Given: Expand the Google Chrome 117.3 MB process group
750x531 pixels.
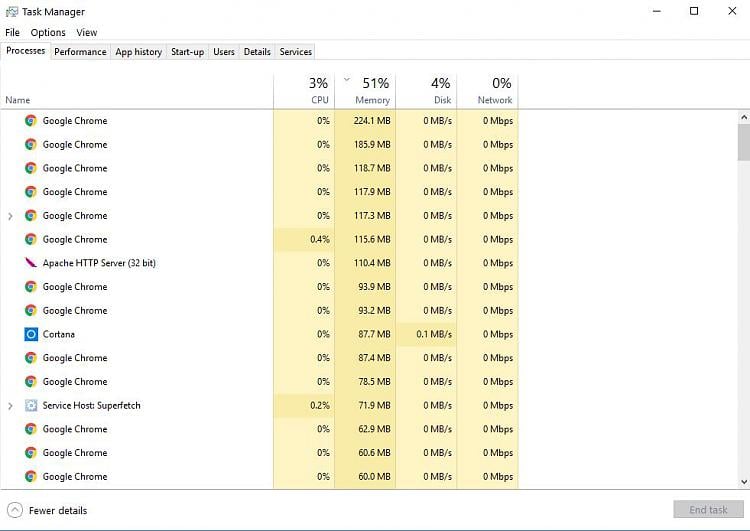Looking at the screenshot, I should 10,216.
